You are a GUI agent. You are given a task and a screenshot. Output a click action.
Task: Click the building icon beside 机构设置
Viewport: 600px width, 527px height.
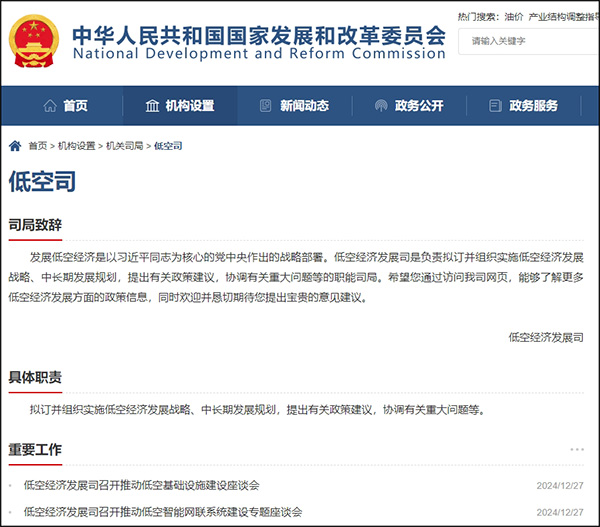point(152,106)
